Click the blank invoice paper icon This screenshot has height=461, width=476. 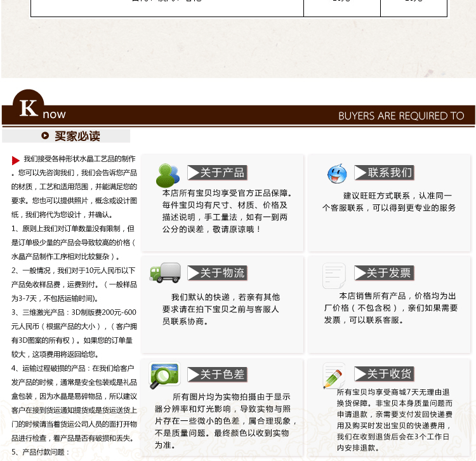pos(334,276)
